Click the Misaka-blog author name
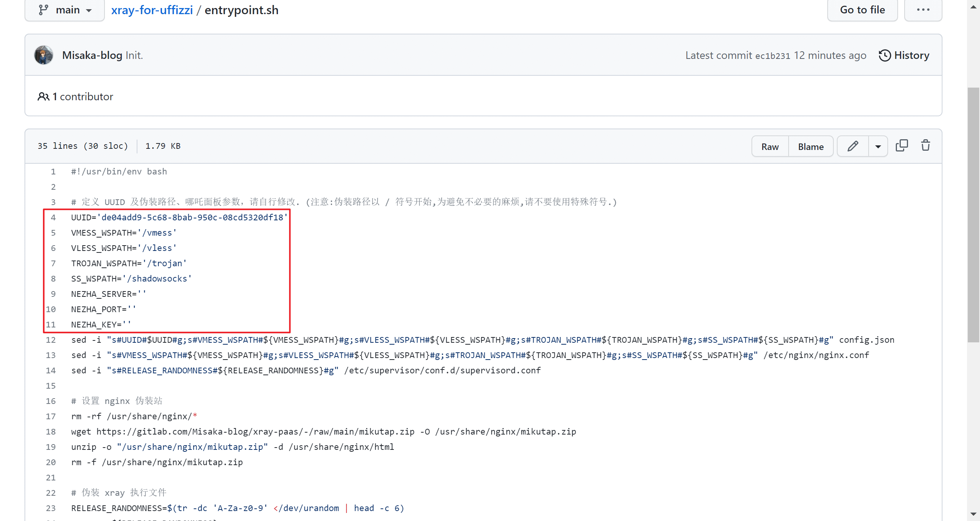980x521 pixels. tap(92, 55)
